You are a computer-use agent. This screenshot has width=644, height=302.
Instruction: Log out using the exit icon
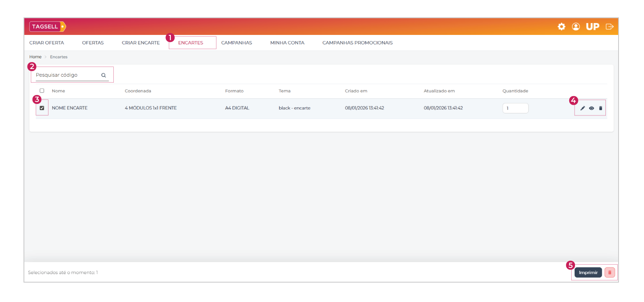[x=610, y=27]
